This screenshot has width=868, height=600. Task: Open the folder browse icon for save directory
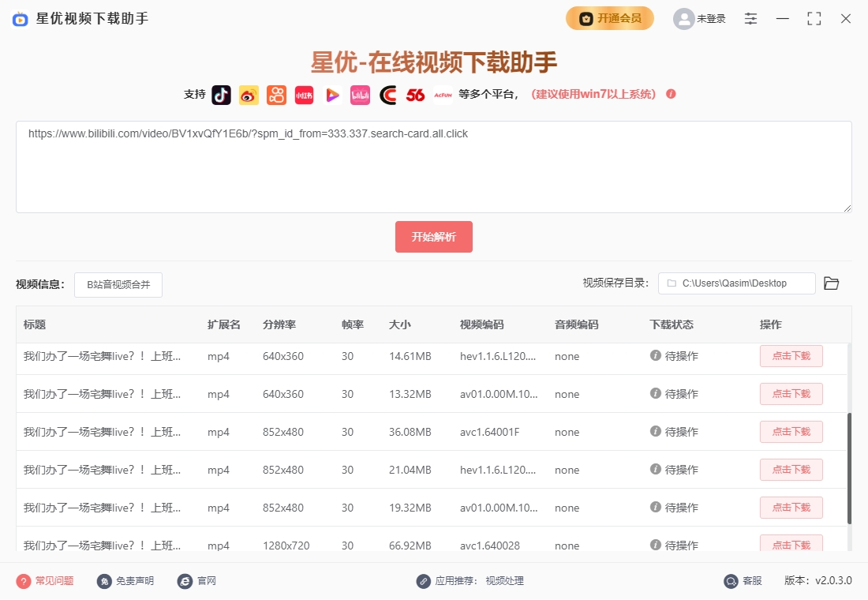(831, 283)
